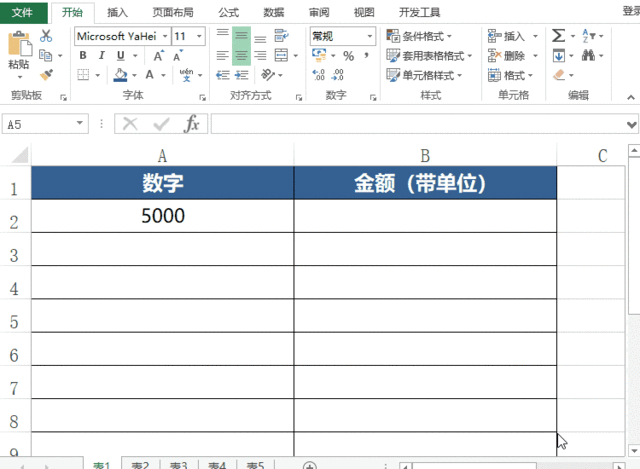Viewport: 640px width, 469px height.
Task: Click the Copy icon
Action: [45, 55]
